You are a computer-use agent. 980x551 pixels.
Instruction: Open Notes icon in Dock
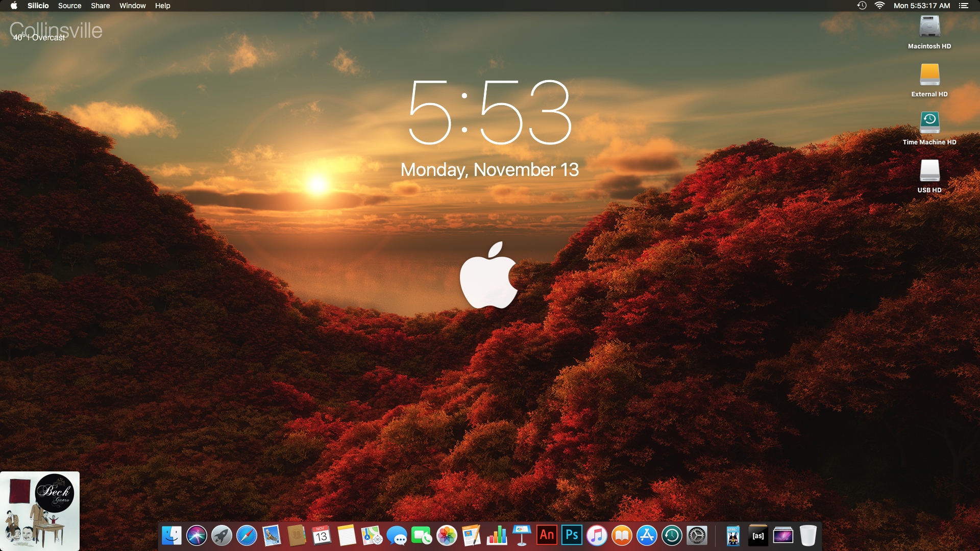coord(347,536)
